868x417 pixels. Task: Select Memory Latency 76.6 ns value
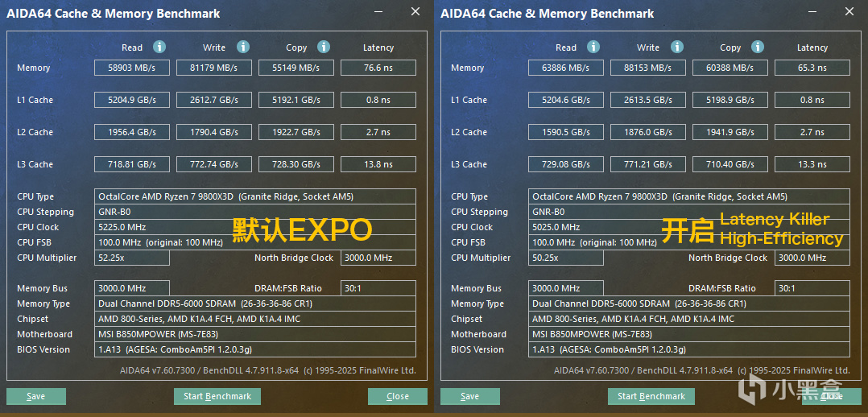pyautogui.click(x=378, y=68)
